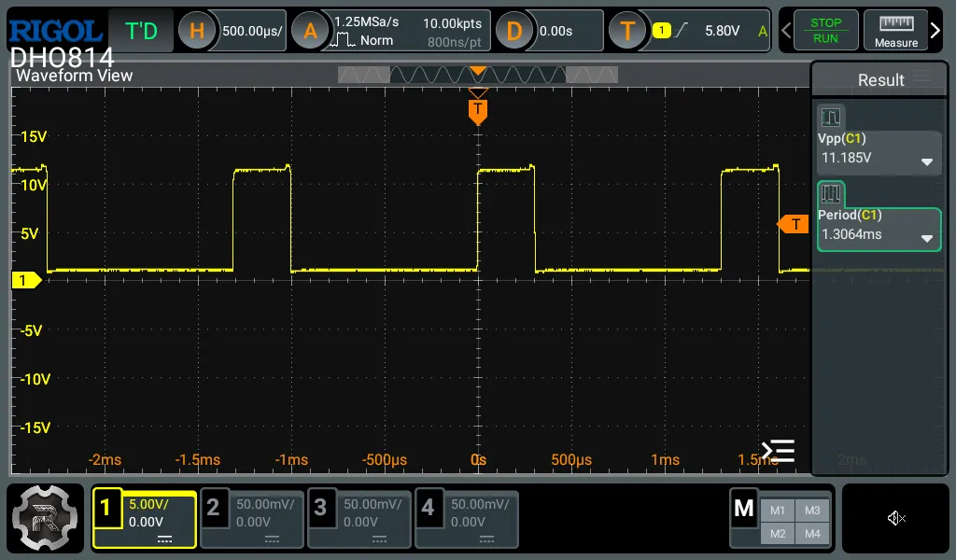Click the Measure panel icon
The image size is (956, 560).
[894, 30]
